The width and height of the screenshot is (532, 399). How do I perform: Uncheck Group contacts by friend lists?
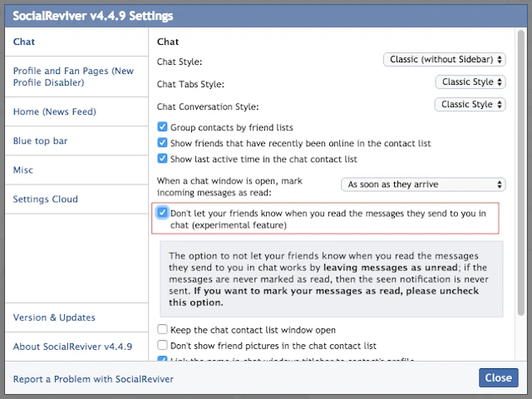(x=163, y=128)
